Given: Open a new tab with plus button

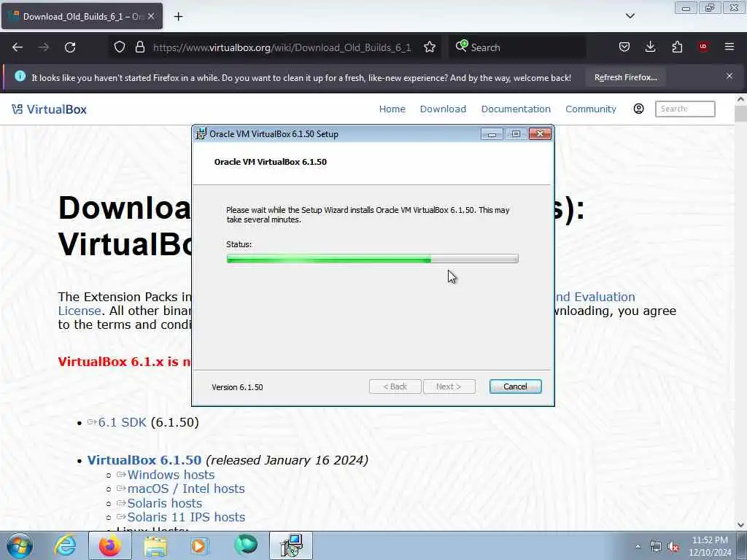Looking at the screenshot, I should 178,17.
